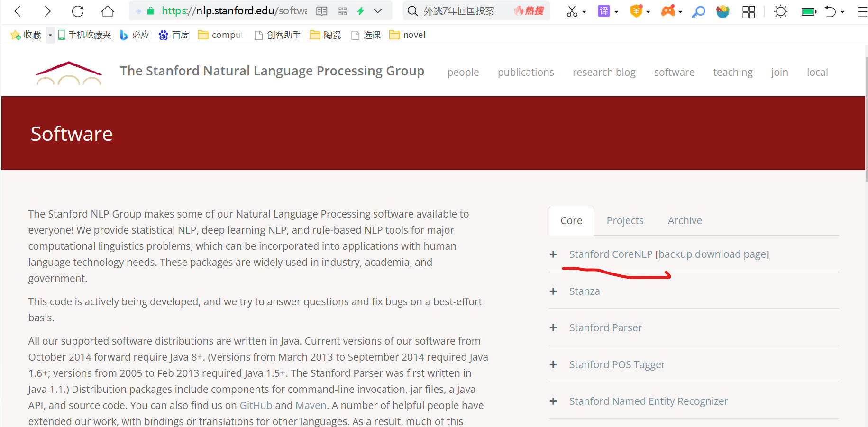Switch to the Projects tab
The width and height of the screenshot is (868, 427).
click(x=625, y=220)
